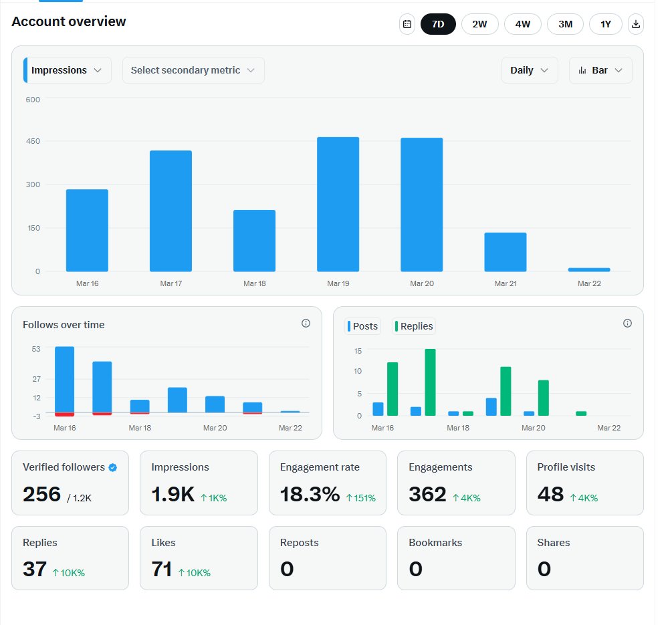Click the 10K% change on Replies

69,573
